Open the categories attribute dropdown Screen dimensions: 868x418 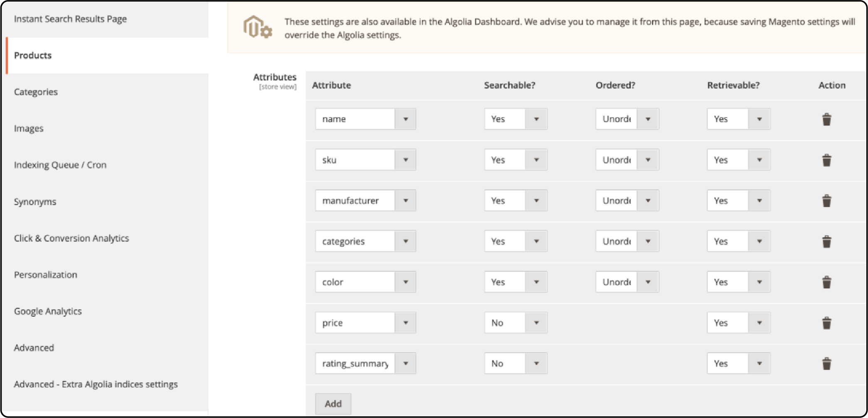(x=365, y=241)
